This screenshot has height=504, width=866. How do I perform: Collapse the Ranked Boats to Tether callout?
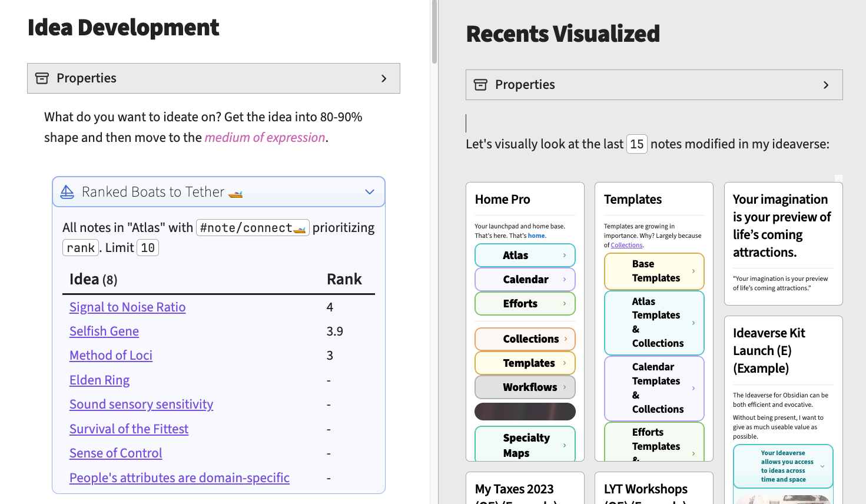[x=370, y=192]
